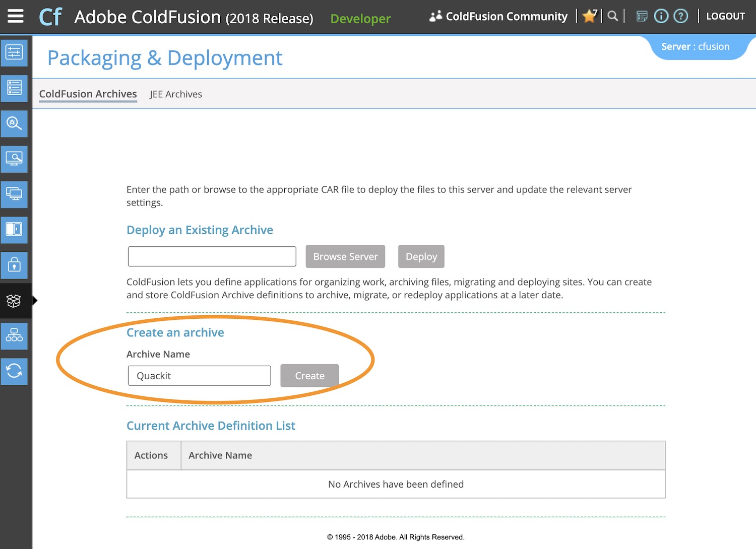
Task: Switch to ColdFusion Archives tab
Action: [x=88, y=94]
